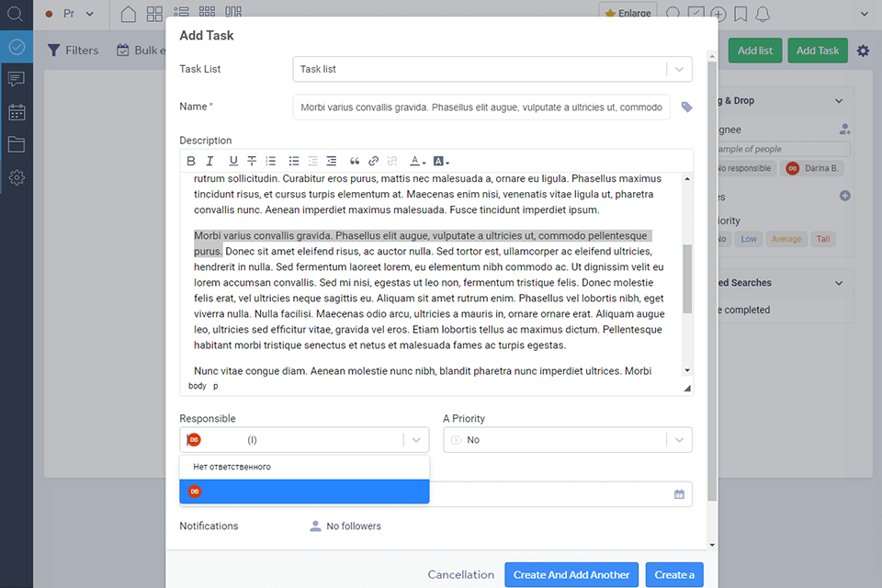
Task: Click the Cancellation link
Action: 460,575
